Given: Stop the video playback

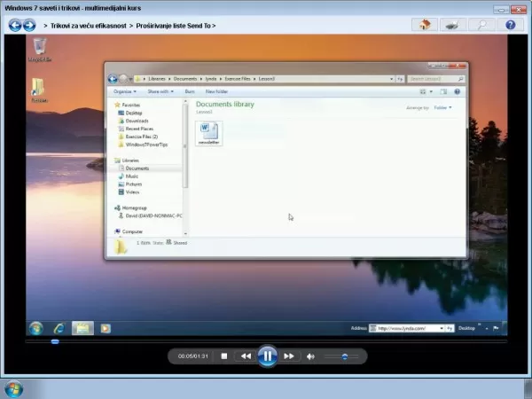Looking at the screenshot, I should [224, 356].
